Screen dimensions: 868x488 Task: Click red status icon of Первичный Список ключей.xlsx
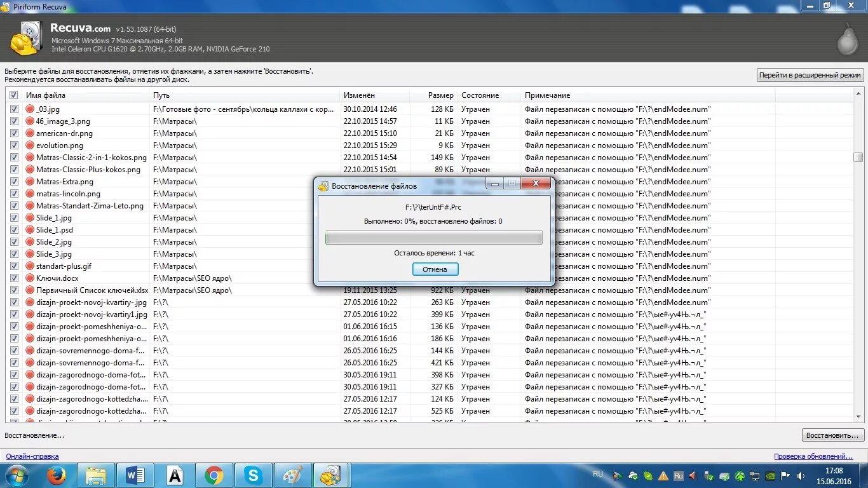[29, 290]
